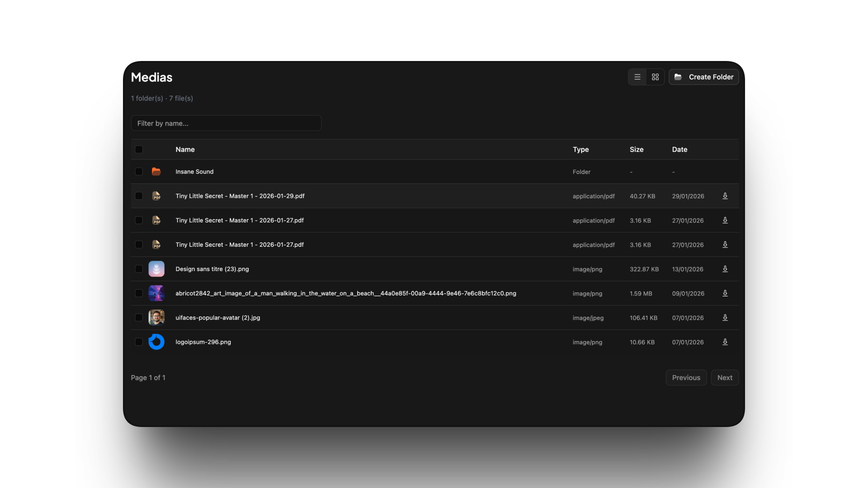This screenshot has width=868, height=488.
Task: Download Design sans titre (23).png
Action: pyautogui.click(x=725, y=269)
